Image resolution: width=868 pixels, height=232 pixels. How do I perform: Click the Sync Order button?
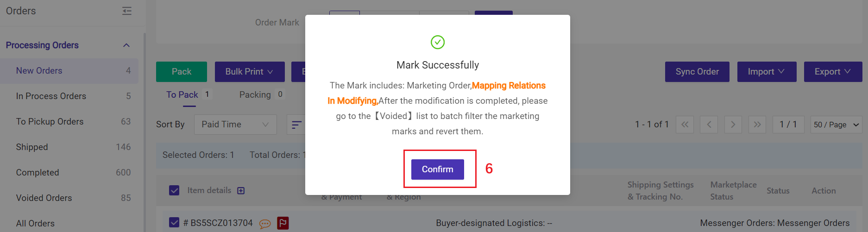tap(697, 72)
